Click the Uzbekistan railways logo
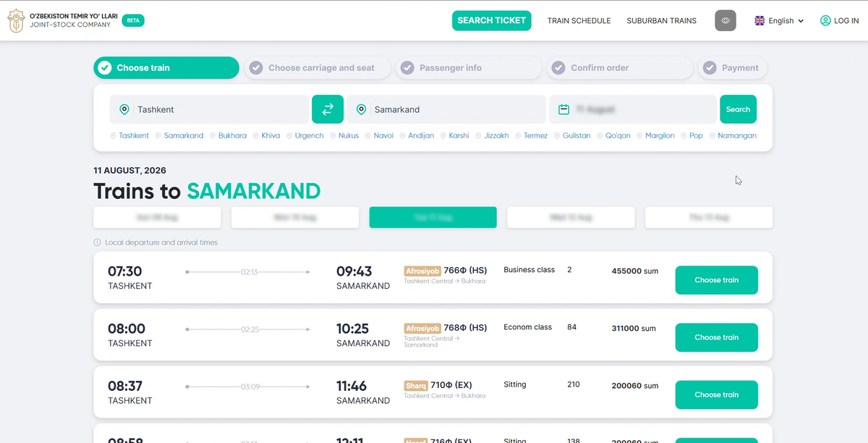The image size is (868, 443). point(16,20)
